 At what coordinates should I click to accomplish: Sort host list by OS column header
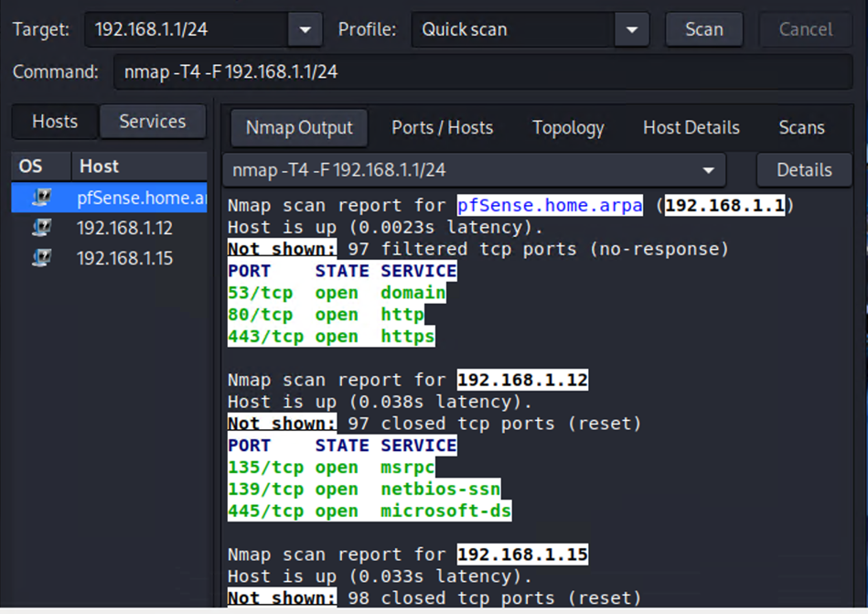point(41,167)
